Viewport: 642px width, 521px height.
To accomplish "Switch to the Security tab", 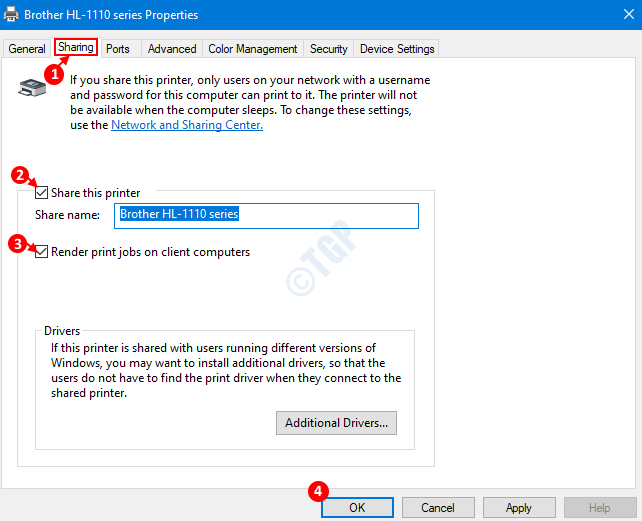I will 328,49.
